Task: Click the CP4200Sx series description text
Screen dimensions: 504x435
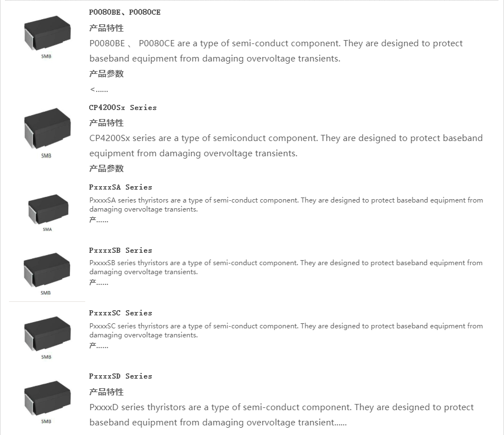Action: click(286, 146)
